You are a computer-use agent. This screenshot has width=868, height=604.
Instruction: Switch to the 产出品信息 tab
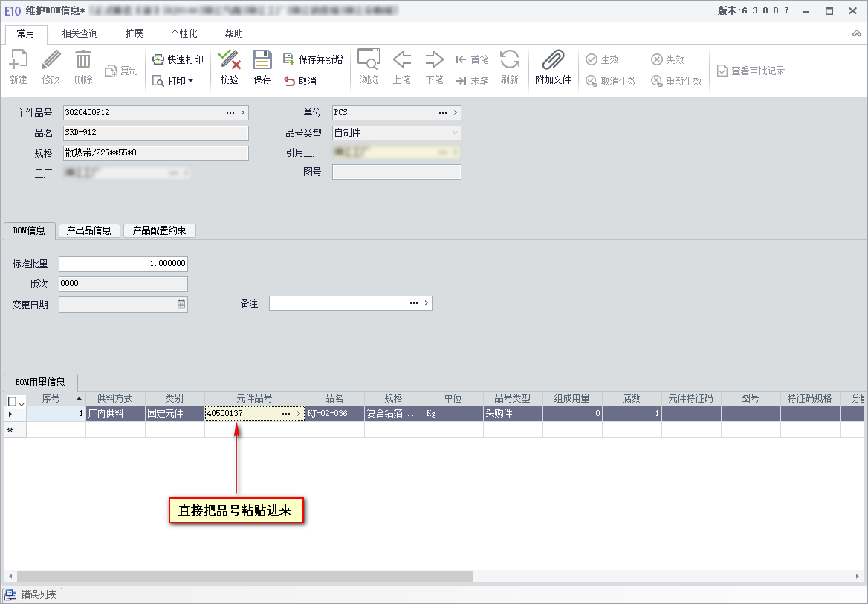[x=89, y=230]
